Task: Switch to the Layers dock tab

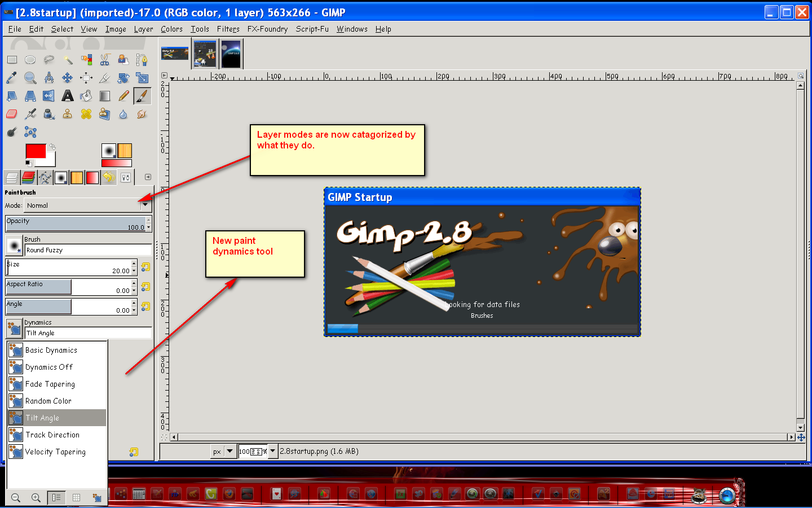Action: [x=12, y=178]
